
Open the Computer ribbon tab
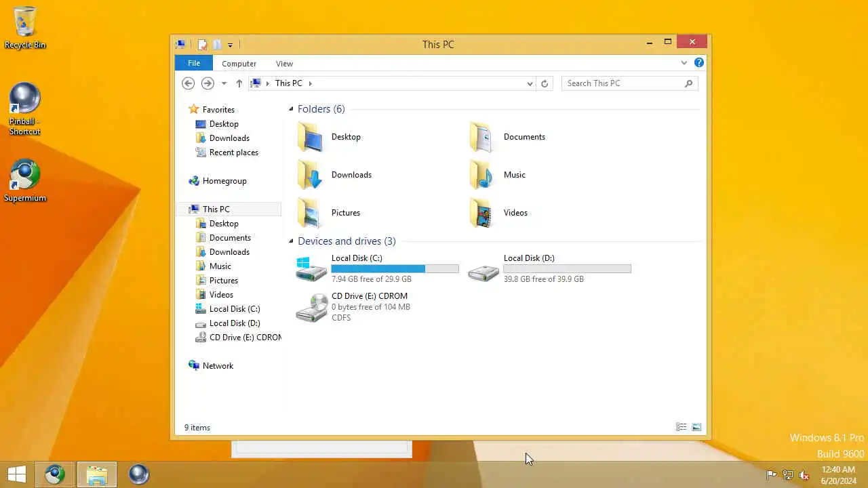[x=239, y=64]
